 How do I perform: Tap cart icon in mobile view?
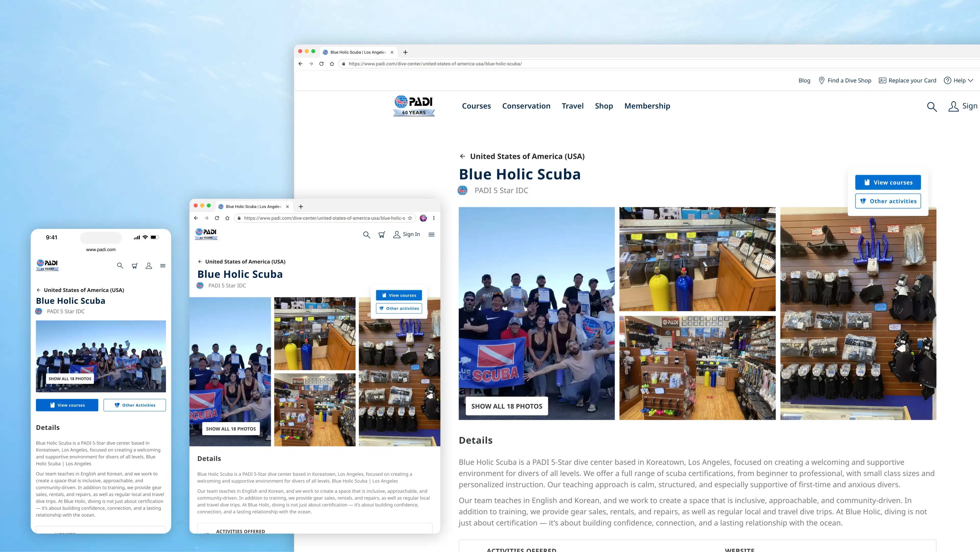tap(134, 266)
